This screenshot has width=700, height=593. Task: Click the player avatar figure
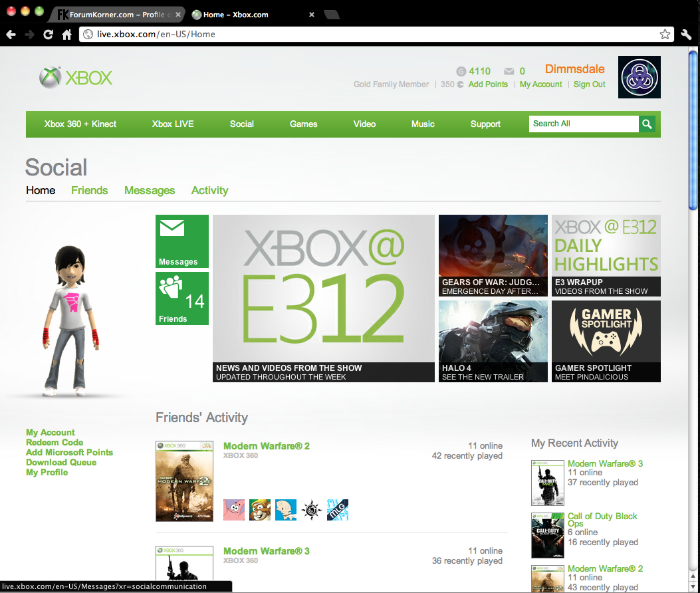click(70, 320)
